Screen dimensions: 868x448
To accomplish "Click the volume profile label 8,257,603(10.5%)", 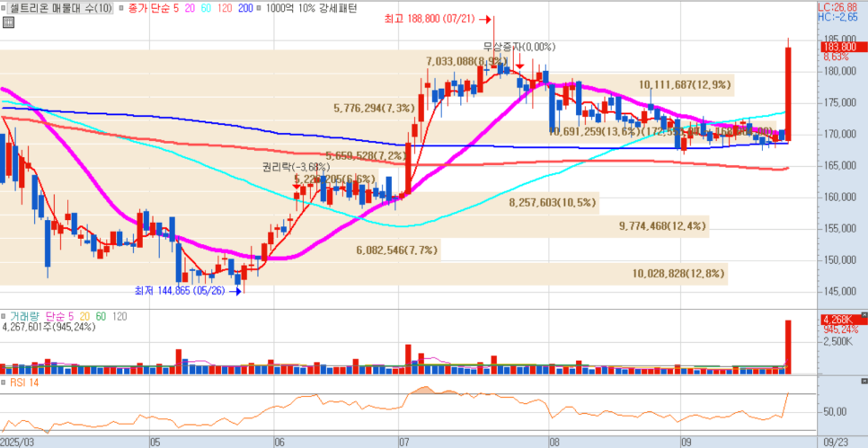I will tap(553, 202).
